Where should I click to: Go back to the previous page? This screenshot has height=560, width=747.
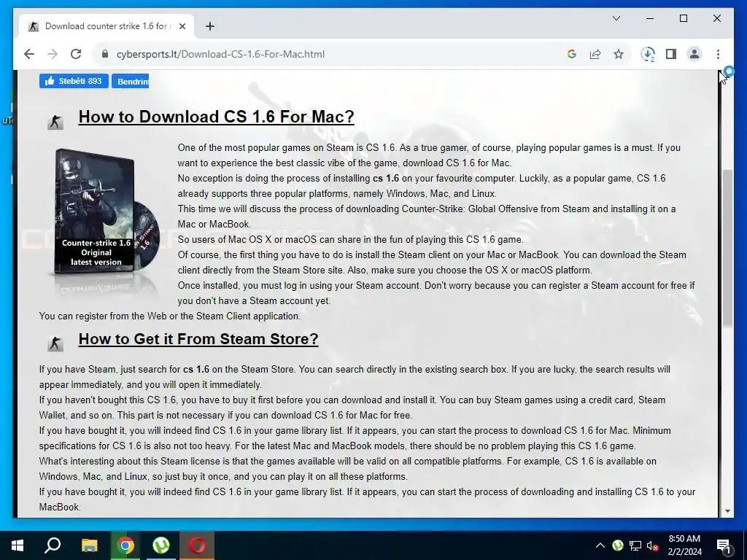(29, 54)
